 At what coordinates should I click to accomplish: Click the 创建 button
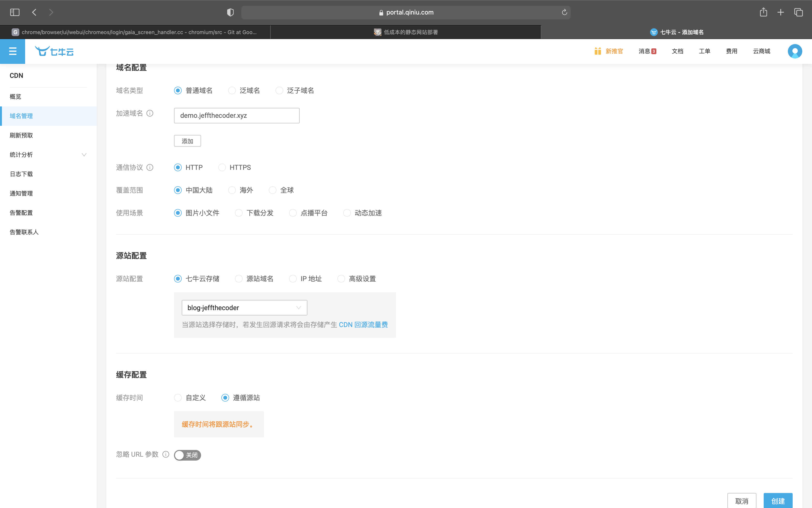click(x=778, y=501)
